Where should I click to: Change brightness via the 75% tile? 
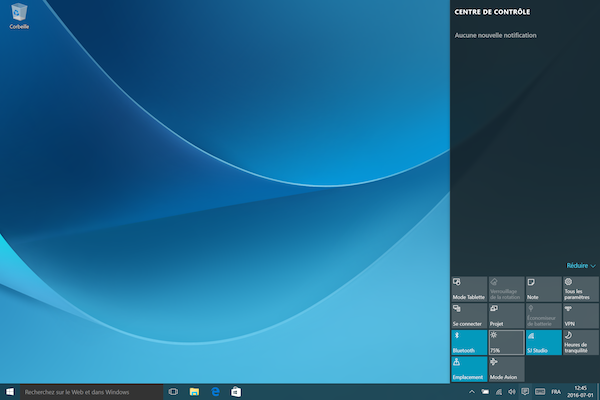[x=506, y=343]
